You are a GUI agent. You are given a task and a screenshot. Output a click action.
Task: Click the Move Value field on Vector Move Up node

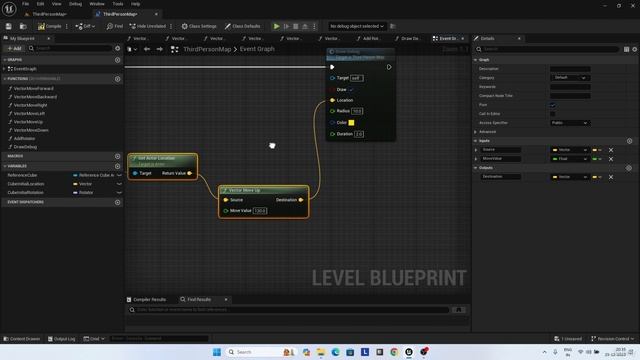click(260, 211)
